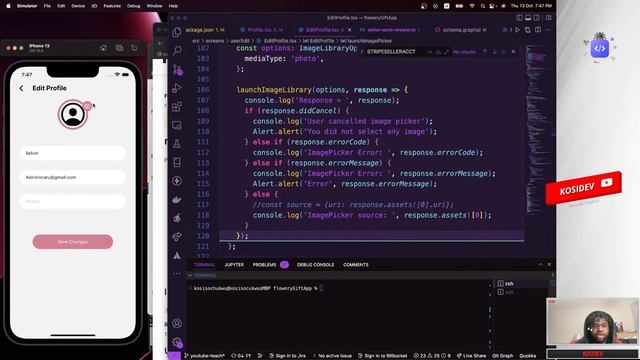The width and height of the screenshot is (640, 360).
Task: Open the Search view in the activity bar
Action: [x=177, y=51]
